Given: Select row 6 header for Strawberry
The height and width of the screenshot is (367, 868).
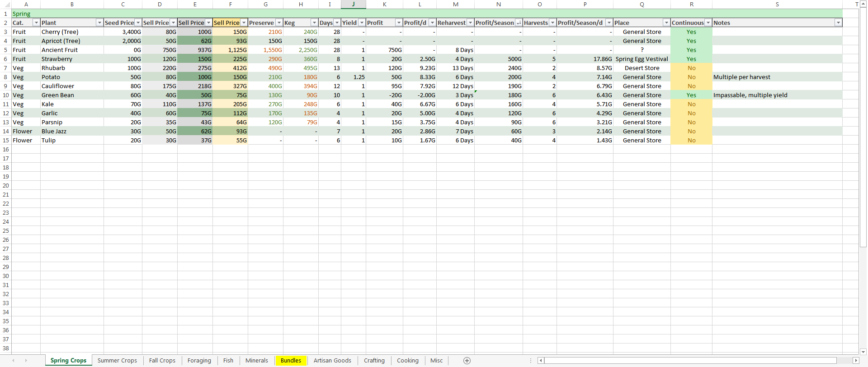Looking at the screenshot, I should click(5, 59).
